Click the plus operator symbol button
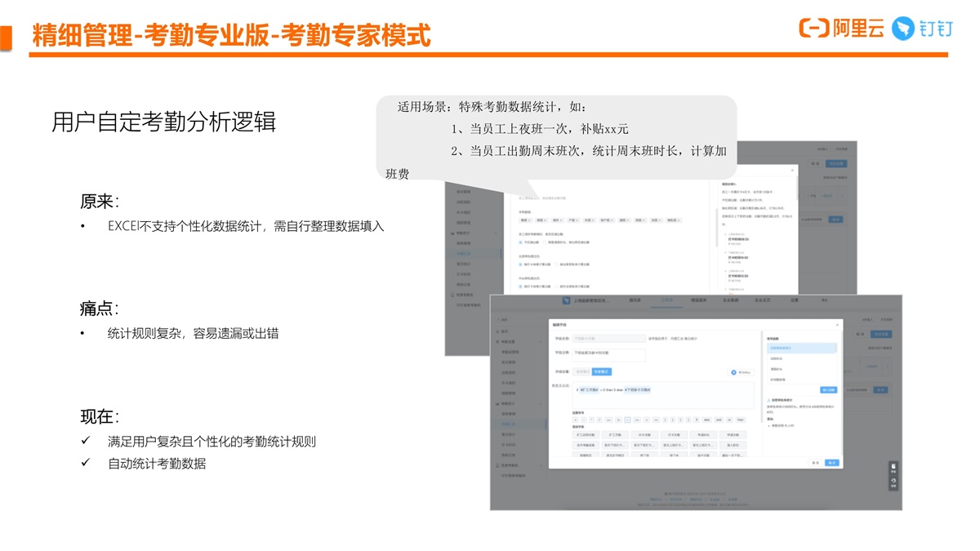980x551 pixels. click(x=575, y=420)
